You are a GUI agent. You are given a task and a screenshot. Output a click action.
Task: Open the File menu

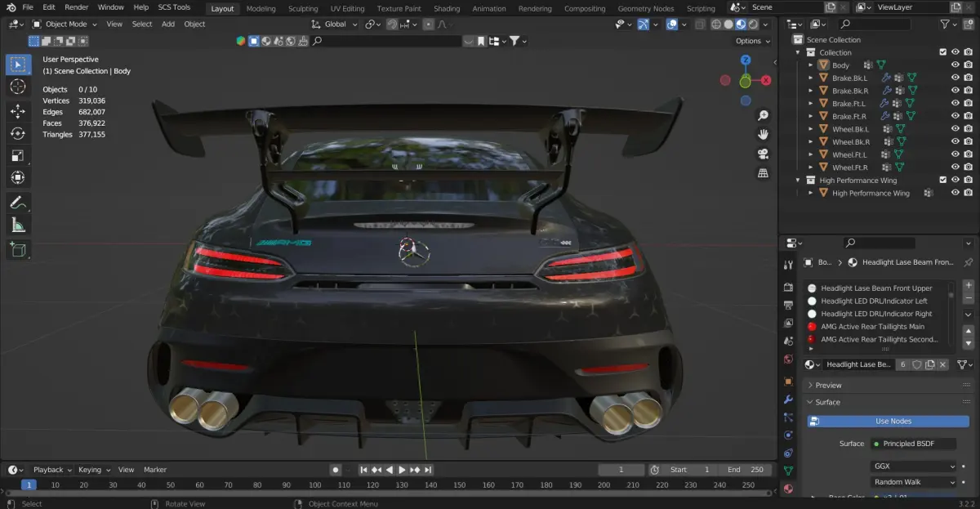point(28,7)
